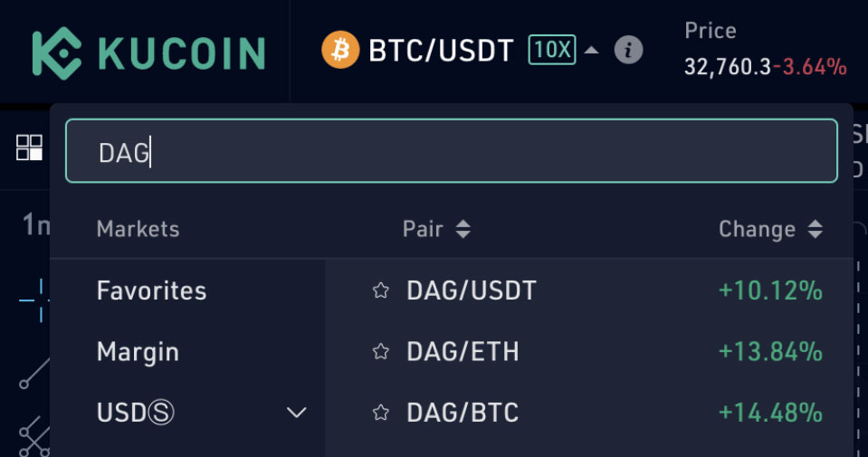
Task: Click the BTC/USDT pair title
Action: pyautogui.click(x=441, y=50)
